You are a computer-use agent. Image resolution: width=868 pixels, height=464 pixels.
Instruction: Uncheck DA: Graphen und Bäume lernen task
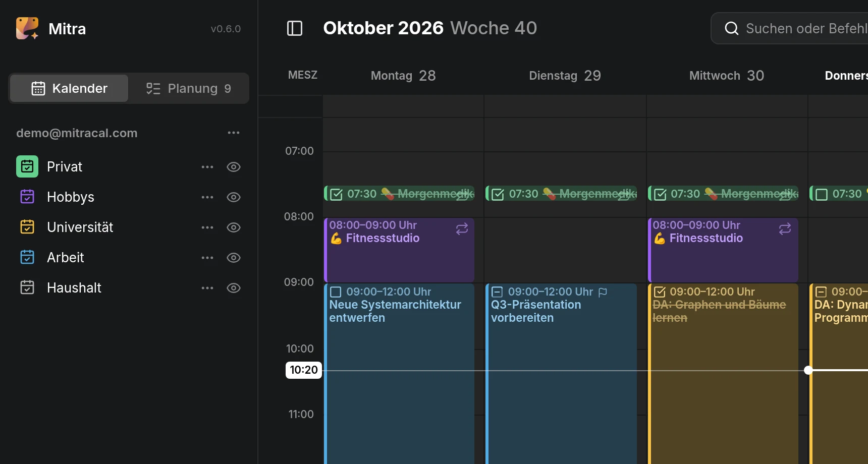[659, 292]
